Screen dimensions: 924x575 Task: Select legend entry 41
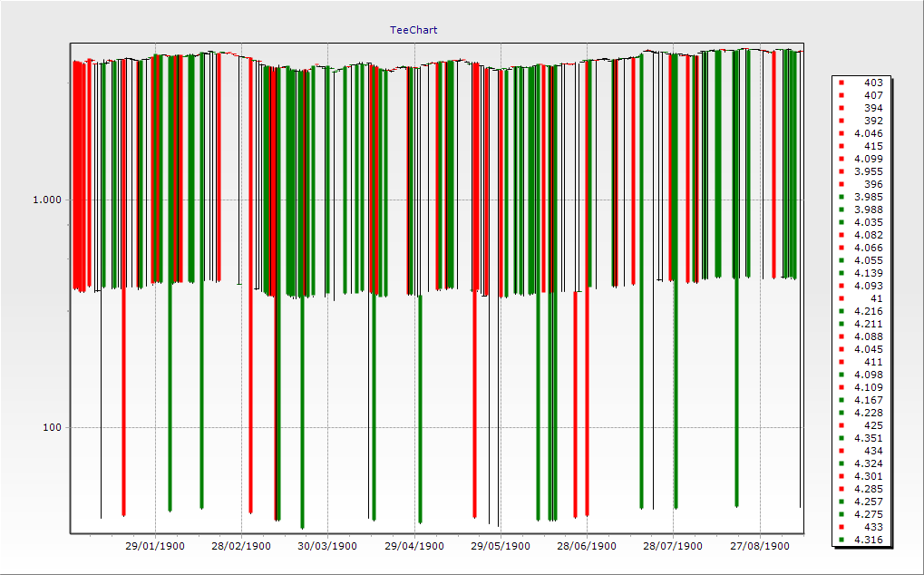click(861, 298)
